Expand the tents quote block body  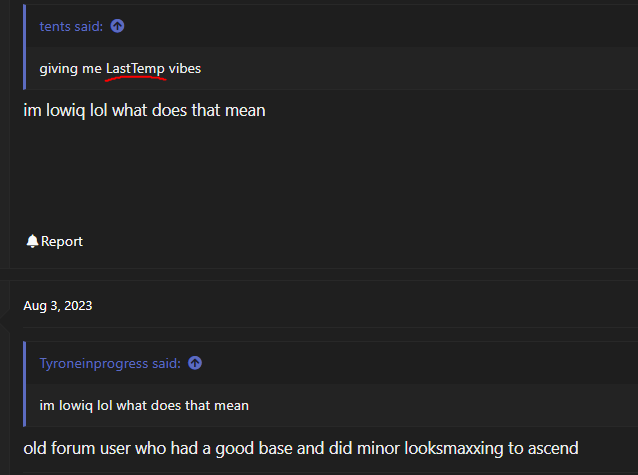click(x=332, y=68)
